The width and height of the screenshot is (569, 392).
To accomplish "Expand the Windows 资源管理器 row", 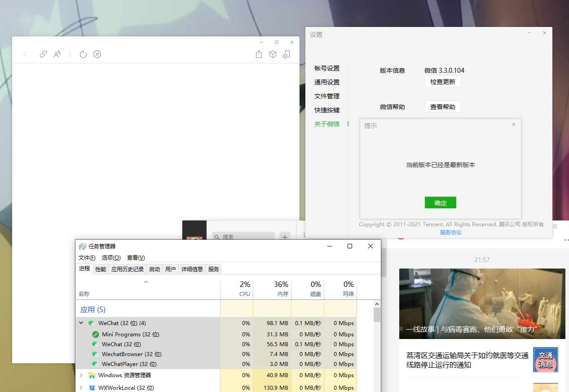I will pos(81,375).
